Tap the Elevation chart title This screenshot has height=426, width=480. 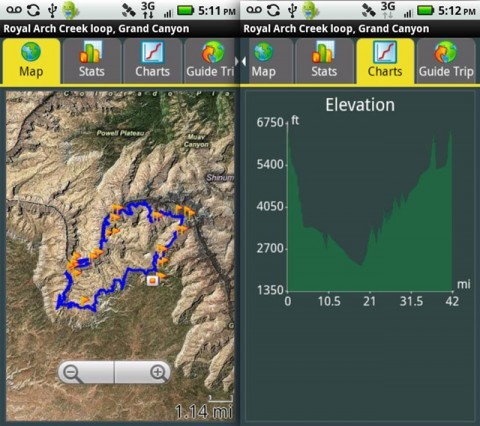coord(360,105)
